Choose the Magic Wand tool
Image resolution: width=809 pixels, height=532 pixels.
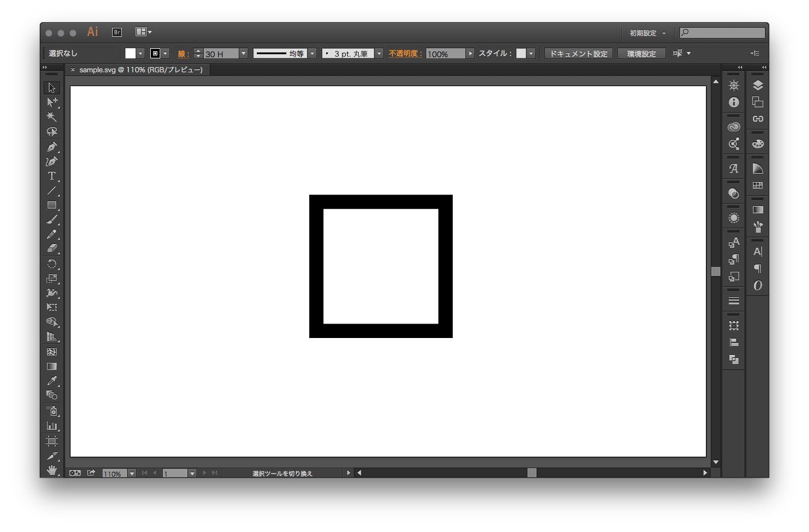[52, 117]
